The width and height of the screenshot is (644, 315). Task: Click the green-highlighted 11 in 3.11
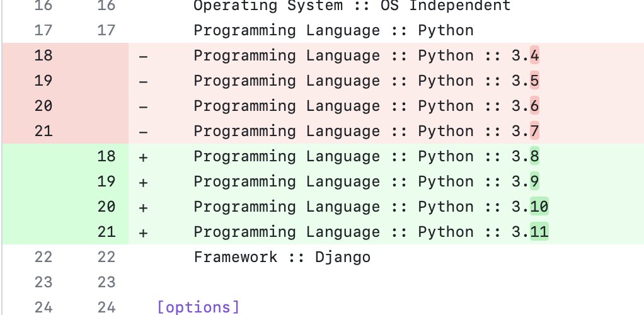click(x=539, y=232)
